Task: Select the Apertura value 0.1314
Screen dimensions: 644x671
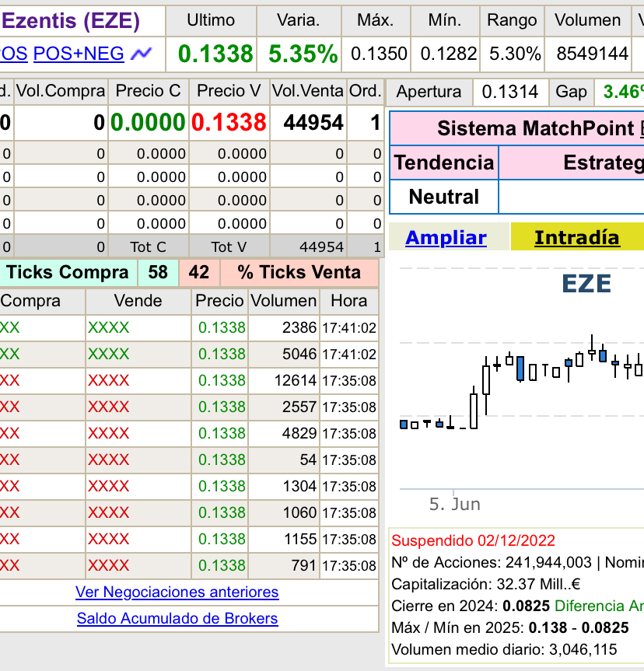Action: 510,92
